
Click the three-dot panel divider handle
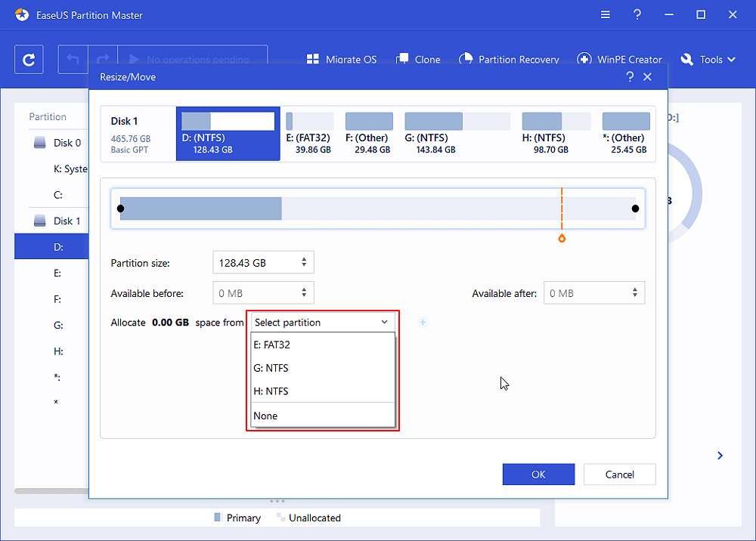277,502
